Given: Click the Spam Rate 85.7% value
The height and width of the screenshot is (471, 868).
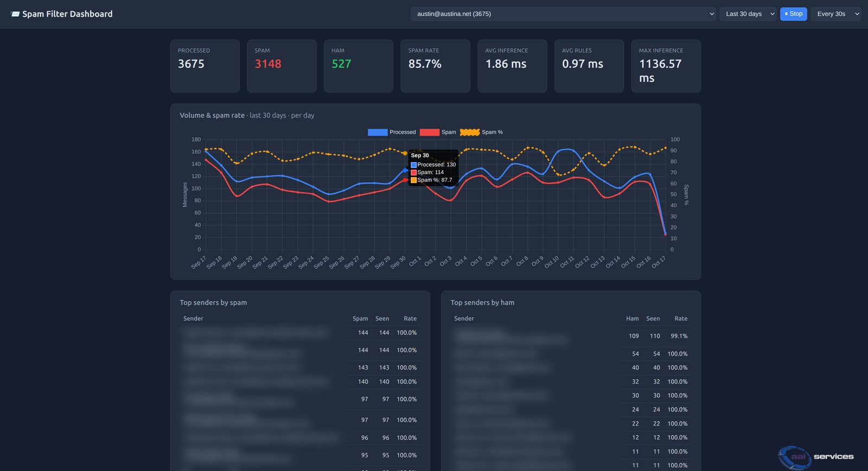Looking at the screenshot, I should point(425,64).
